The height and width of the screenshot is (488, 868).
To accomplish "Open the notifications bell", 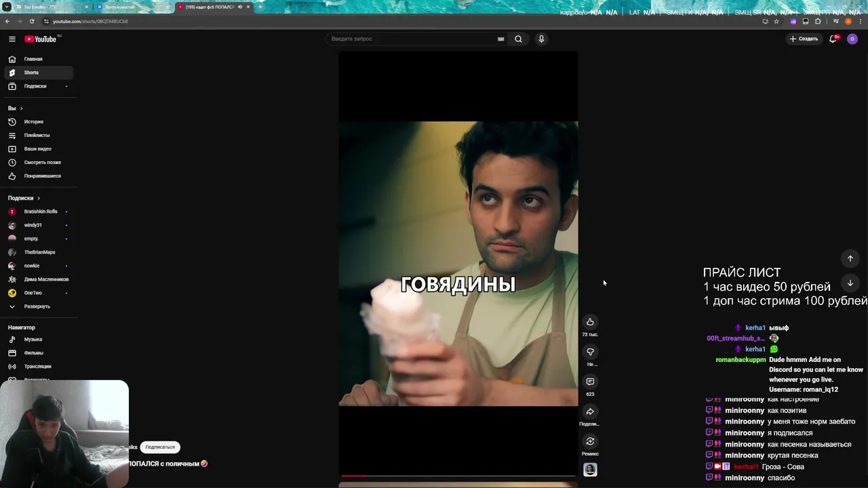I will [833, 39].
